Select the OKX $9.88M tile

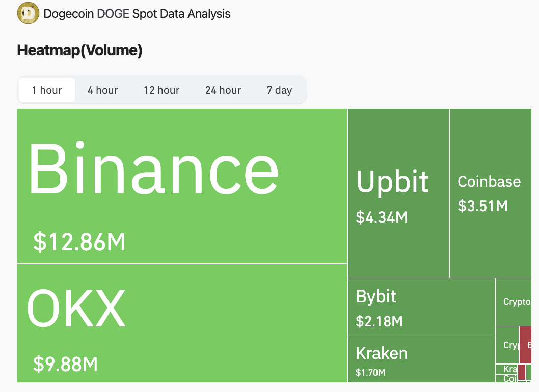182,323
